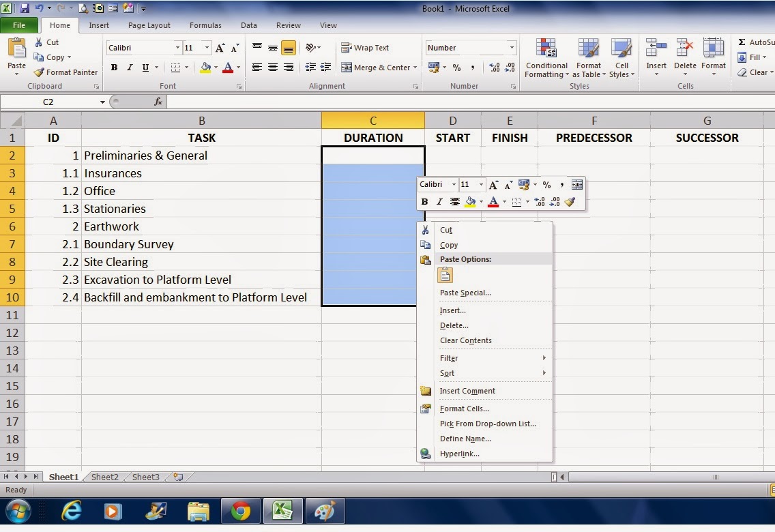Screen dimensions: 775x532
Task: Click the Paste Options clipboard icon
Action: 445,276
